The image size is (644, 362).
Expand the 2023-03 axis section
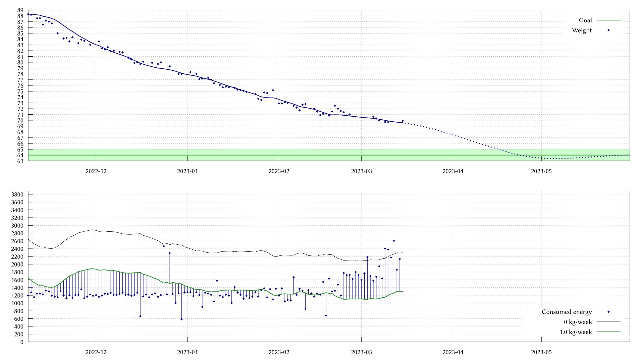point(361,171)
